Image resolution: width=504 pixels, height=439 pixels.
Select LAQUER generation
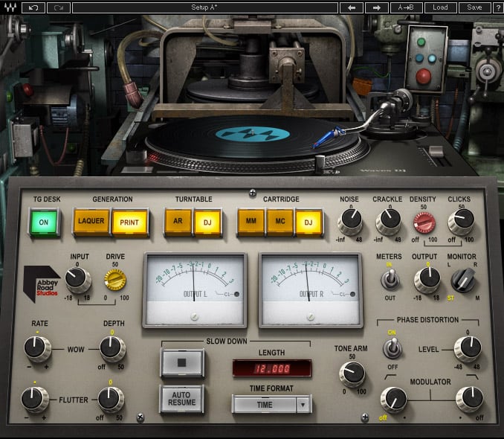point(91,221)
